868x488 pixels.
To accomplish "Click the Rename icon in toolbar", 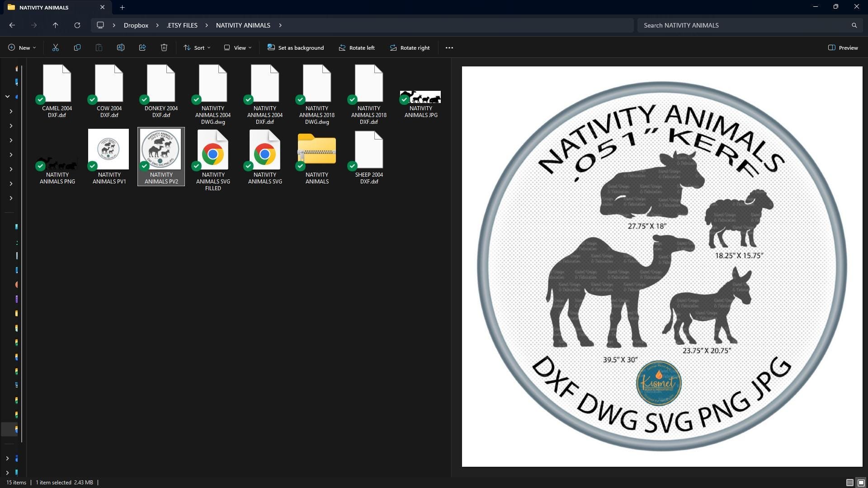I will 121,47.
